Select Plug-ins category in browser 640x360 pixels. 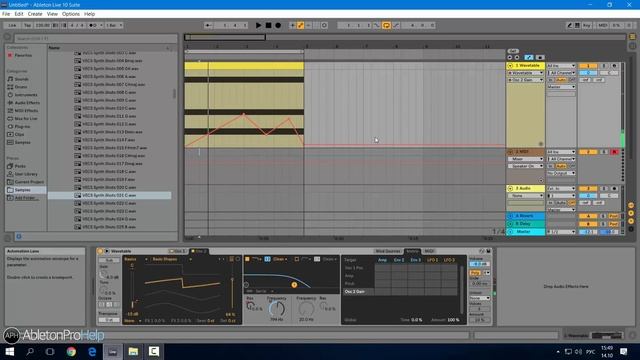click(x=22, y=127)
